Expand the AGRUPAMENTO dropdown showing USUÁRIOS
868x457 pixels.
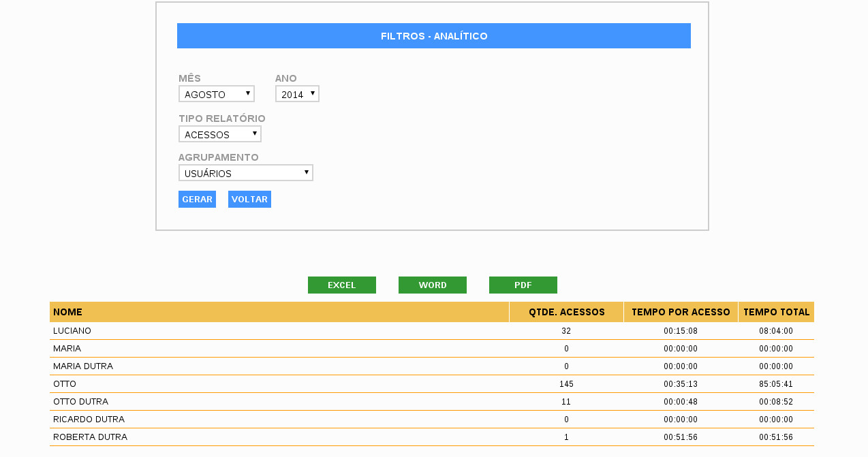tap(245, 173)
